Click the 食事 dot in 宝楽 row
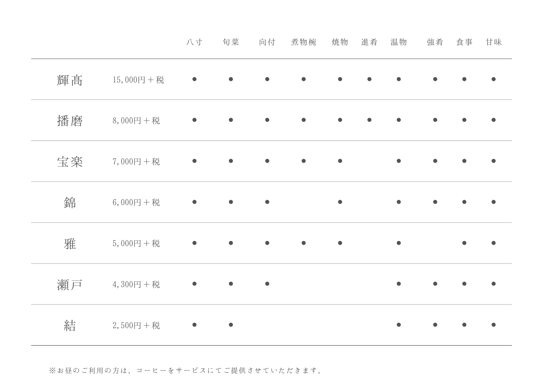The height and width of the screenshot is (392, 555). (464, 161)
